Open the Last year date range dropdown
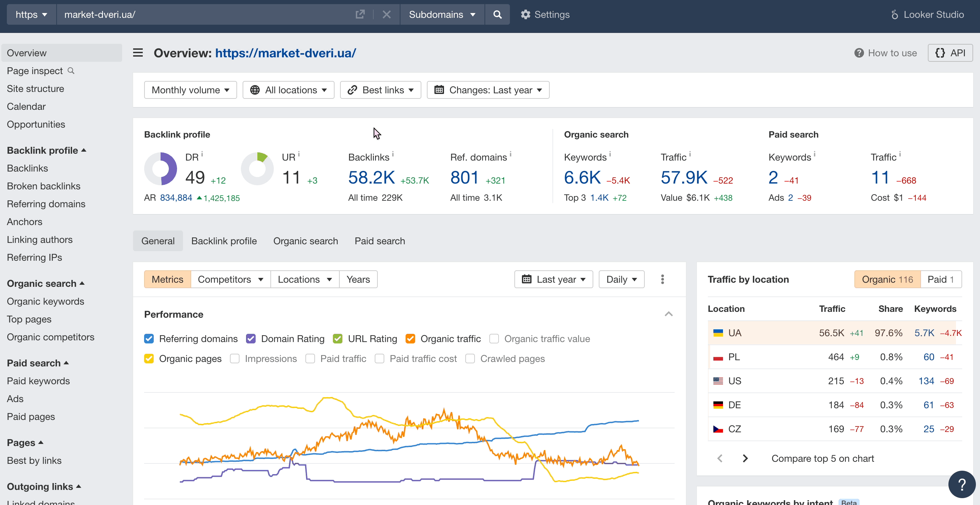Viewport: 980px width, 505px height. click(x=553, y=279)
